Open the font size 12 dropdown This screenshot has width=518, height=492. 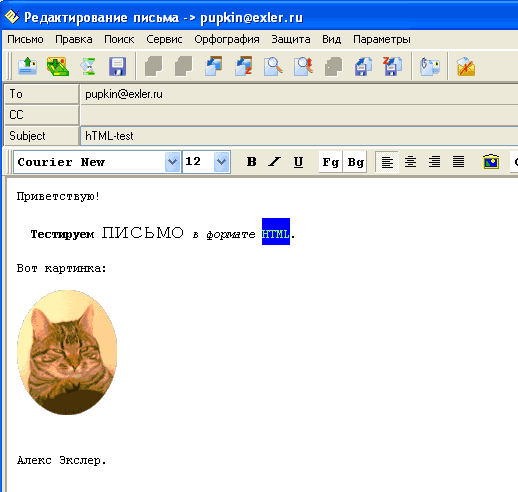click(x=221, y=162)
